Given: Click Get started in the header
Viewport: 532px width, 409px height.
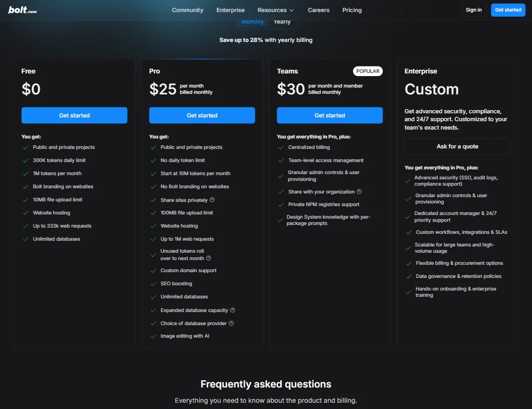Looking at the screenshot, I should [x=508, y=10].
